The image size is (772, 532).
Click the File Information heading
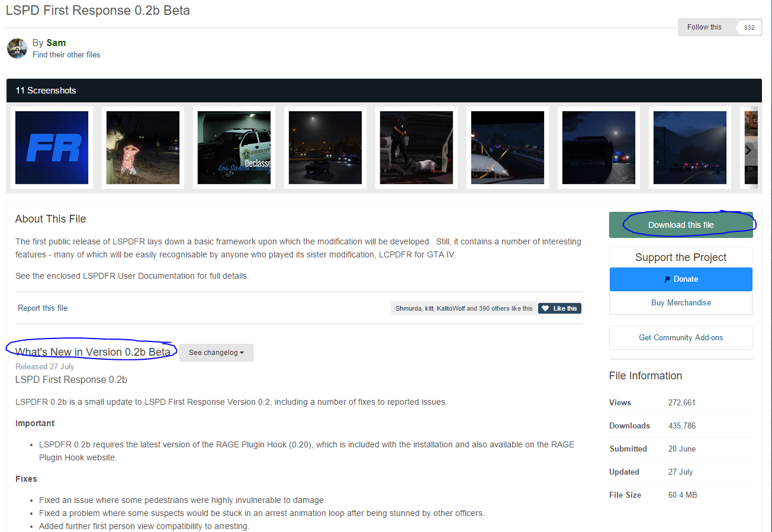coord(645,376)
